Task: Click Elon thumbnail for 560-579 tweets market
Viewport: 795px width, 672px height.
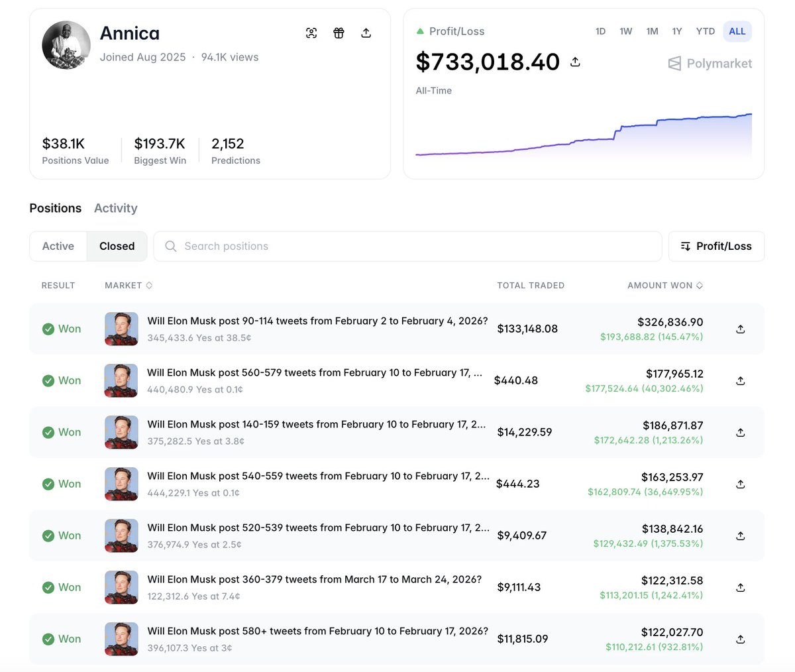Action: click(x=121, y=380)
